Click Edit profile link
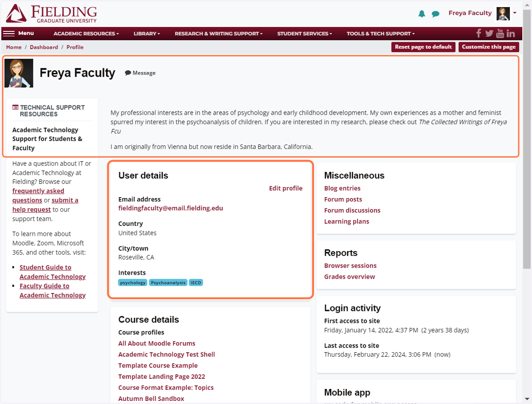532x404 pixels. tap(286, 188)
